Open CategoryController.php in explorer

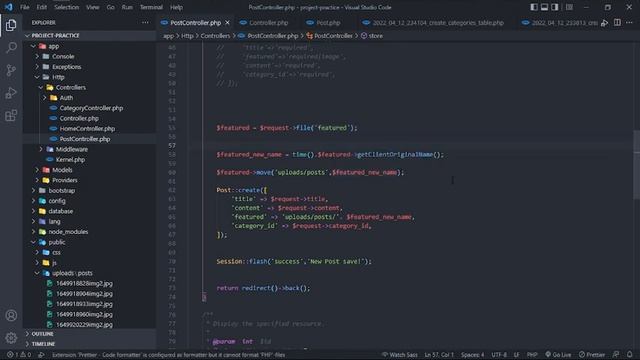pos(91,108)
